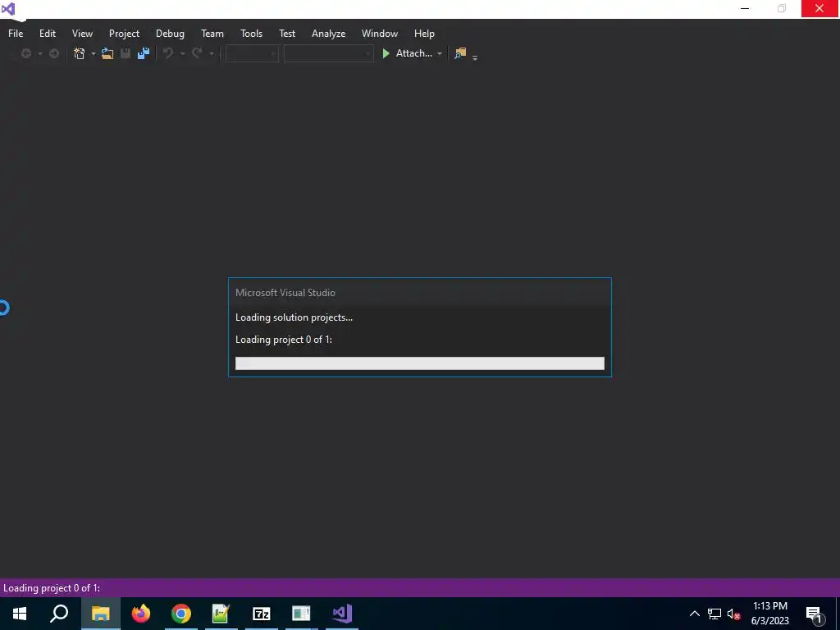Expand the Undo history dropdown arrow
The height and width of the screenshot is (630, 840).
(x=182, y=53)
